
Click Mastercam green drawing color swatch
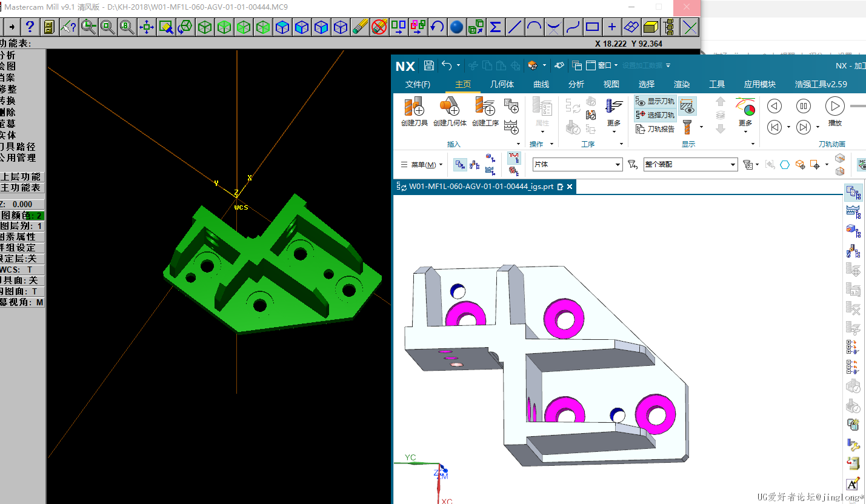point(36,216)
